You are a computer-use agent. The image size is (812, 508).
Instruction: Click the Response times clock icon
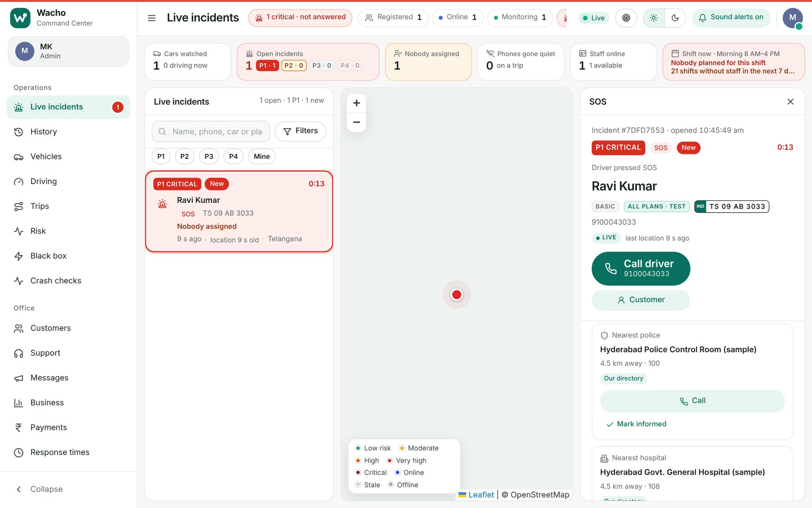pos(18,452)
